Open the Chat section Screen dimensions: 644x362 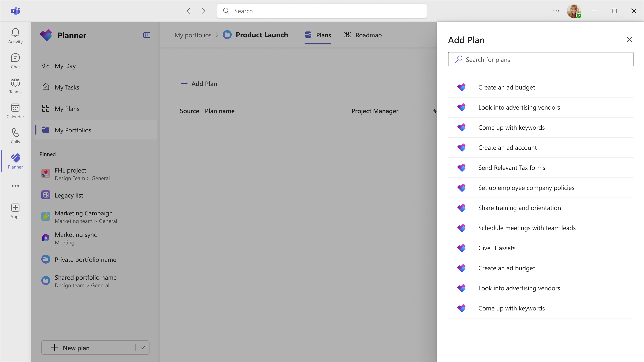(x=15, y=61)
